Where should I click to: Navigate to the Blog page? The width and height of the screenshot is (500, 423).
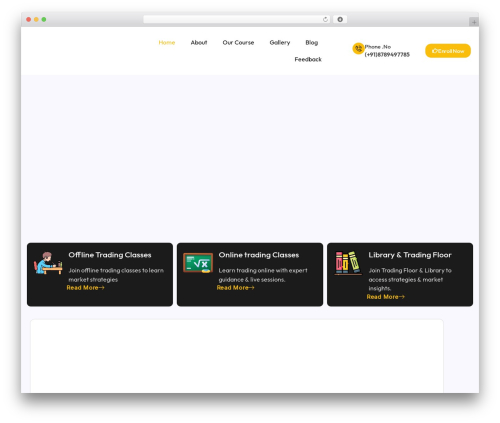pos(312,43)
